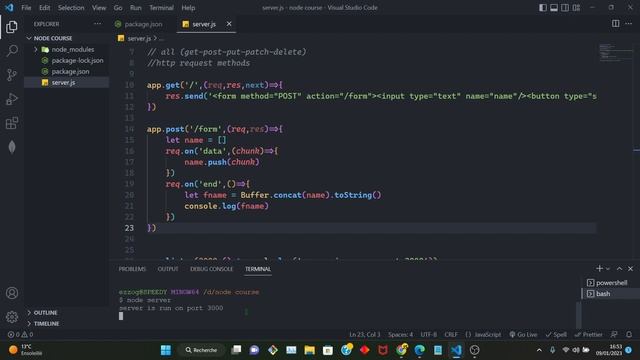Open the Go menu
The width and height of the screenshot is (640, 360).
(x=118, y=8)
